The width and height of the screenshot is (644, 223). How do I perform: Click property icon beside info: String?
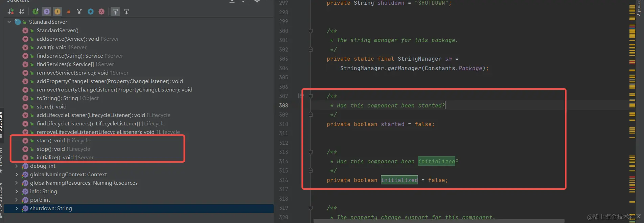click(25, 191)
